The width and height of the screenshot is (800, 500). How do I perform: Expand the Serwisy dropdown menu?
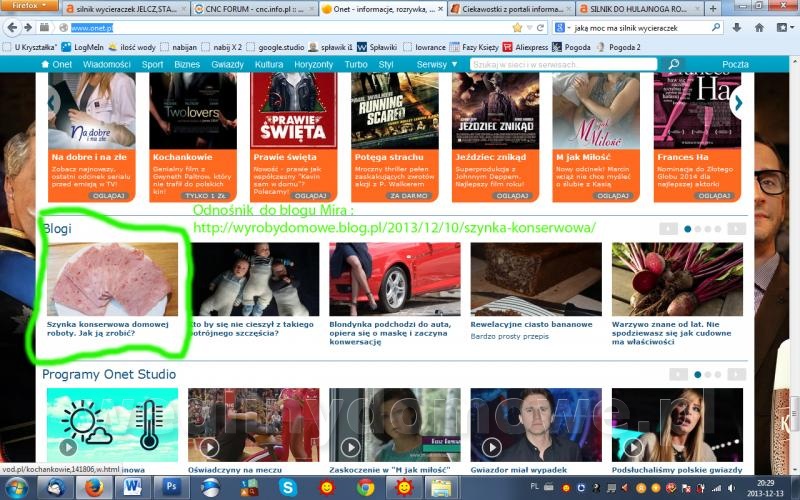437,64
